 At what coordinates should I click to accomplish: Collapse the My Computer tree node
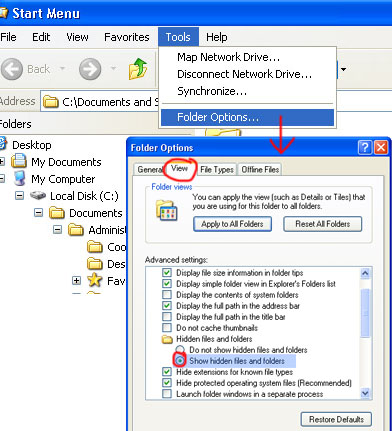click(x=2, y=179)
